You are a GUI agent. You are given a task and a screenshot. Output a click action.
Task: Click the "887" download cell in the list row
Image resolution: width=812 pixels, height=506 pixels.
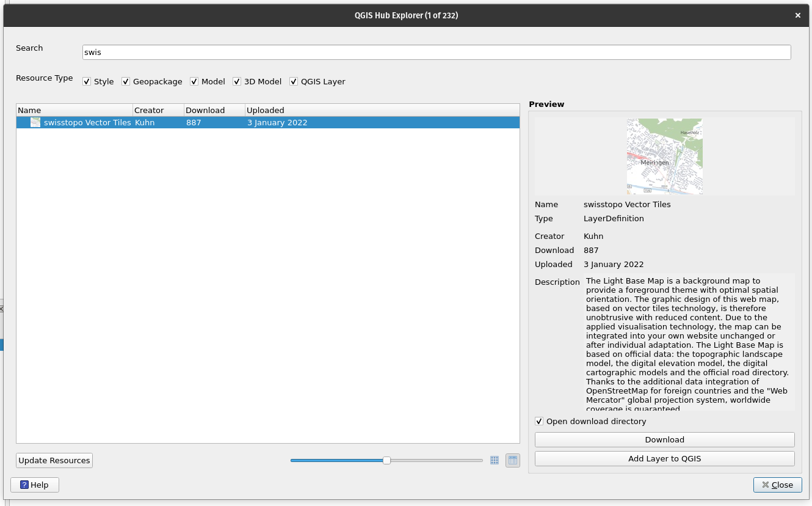click(x=194, y=122)
